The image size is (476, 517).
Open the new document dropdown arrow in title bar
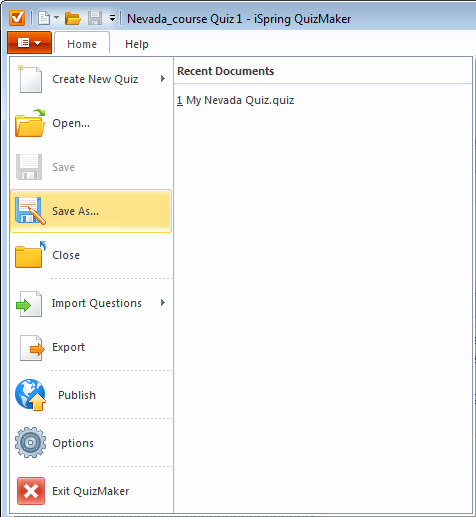point(56,17)
